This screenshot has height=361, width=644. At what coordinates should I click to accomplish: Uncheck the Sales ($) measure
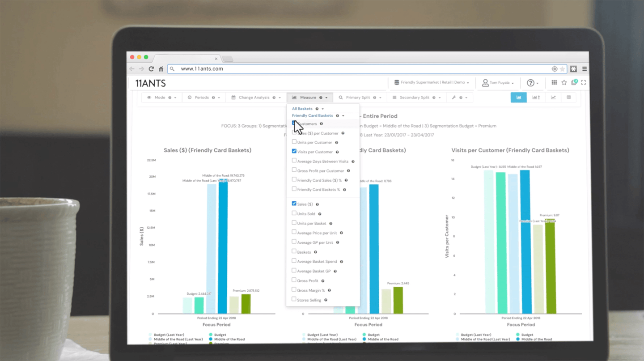pos(294,204)
